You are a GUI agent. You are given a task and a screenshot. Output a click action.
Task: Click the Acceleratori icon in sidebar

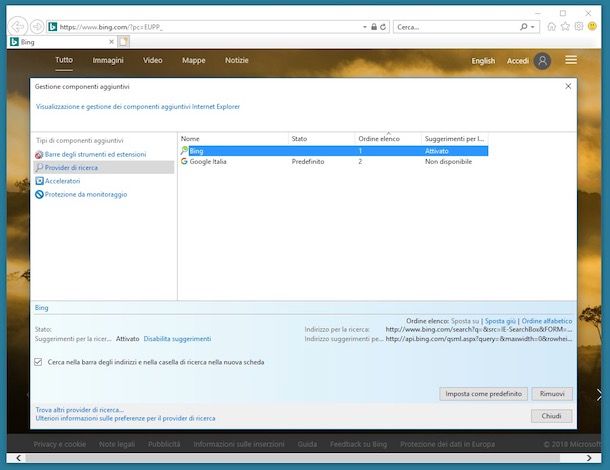39,181
